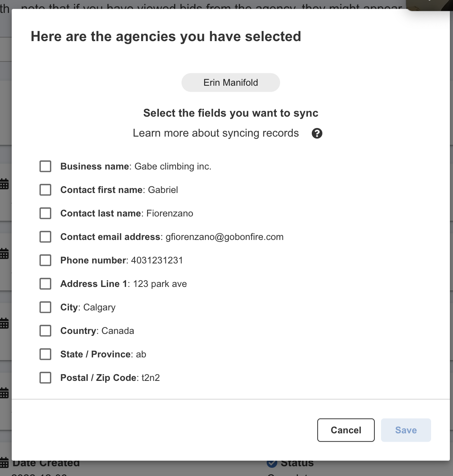Enable the Contact first name checkbox
This screenshot has height=476, width=453.
[45, 190]
